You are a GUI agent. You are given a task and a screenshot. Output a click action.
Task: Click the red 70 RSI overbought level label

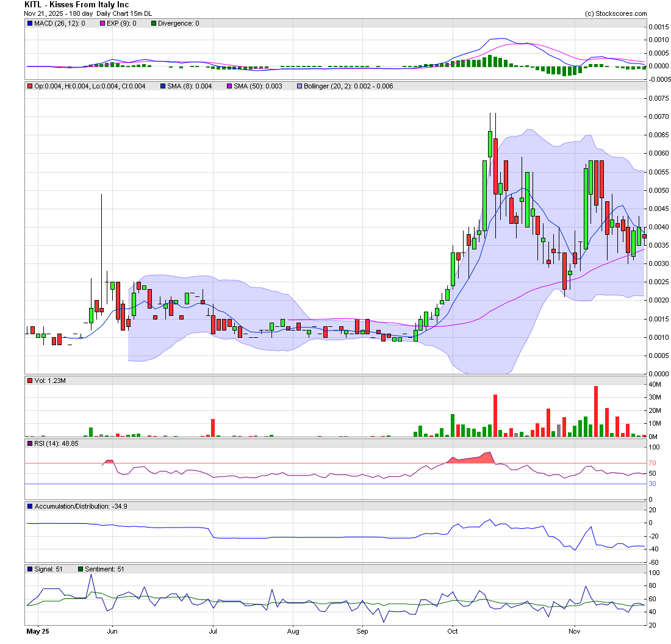652,463
